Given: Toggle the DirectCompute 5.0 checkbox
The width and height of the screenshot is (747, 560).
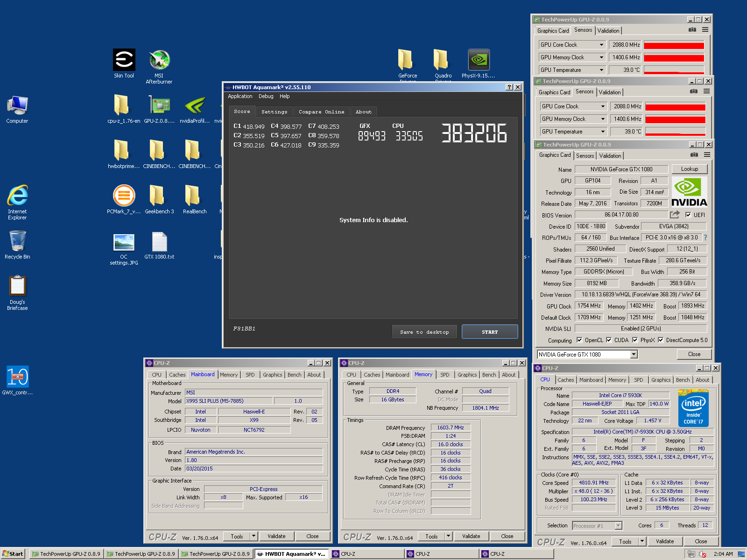Looking at the screenshot, I should pos(661,340).
